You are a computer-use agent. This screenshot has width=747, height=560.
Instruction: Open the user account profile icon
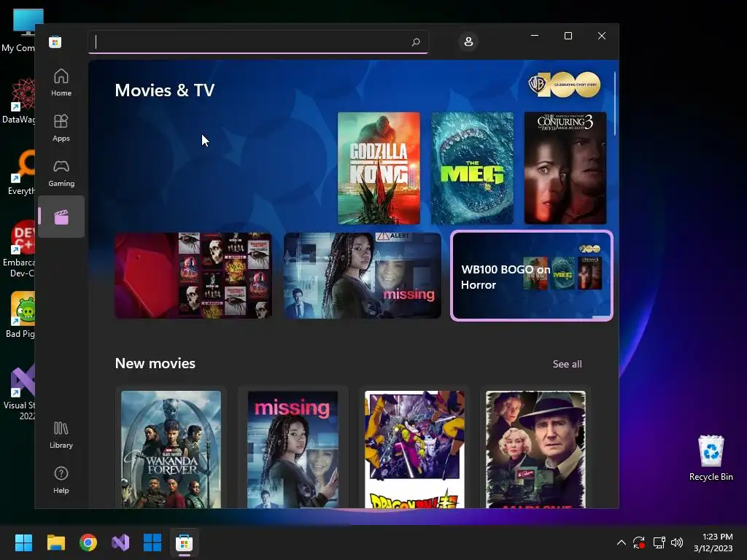(x=468, y=42)
